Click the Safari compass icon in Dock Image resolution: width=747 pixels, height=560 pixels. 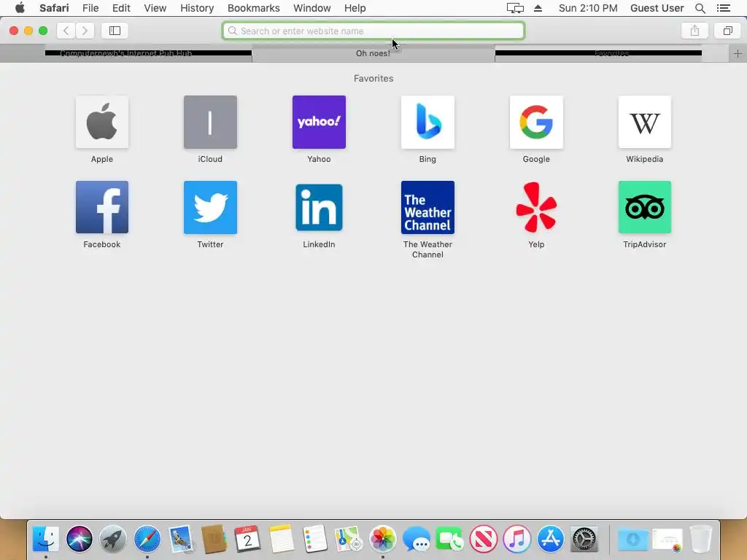pos(147,539)
